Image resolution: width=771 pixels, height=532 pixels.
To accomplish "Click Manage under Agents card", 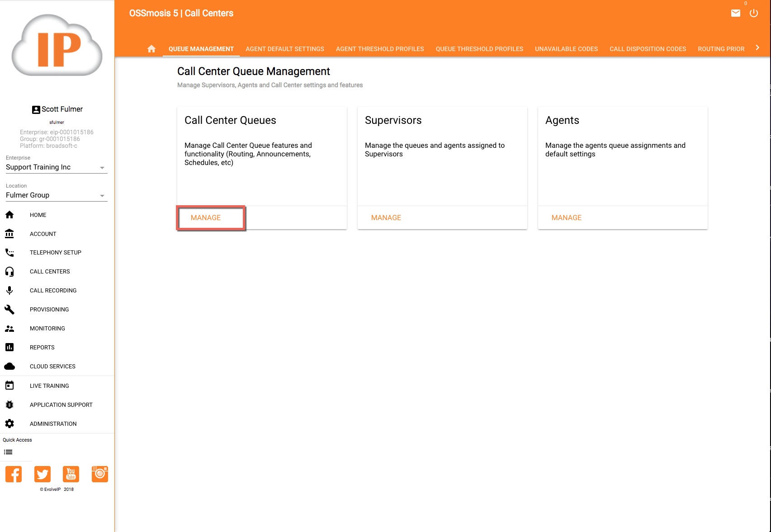I will 567,218.
